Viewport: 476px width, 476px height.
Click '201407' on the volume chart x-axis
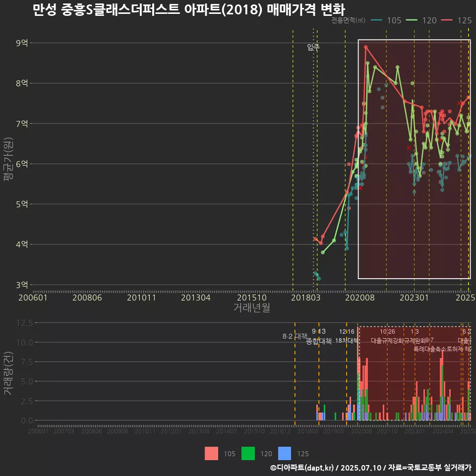click(x=227, y=431)
